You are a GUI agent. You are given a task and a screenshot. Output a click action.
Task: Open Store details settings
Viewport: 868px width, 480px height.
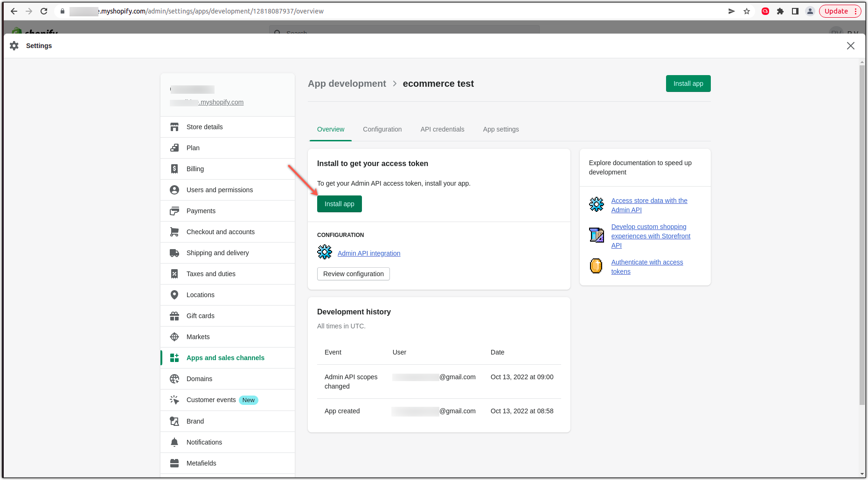228,127
